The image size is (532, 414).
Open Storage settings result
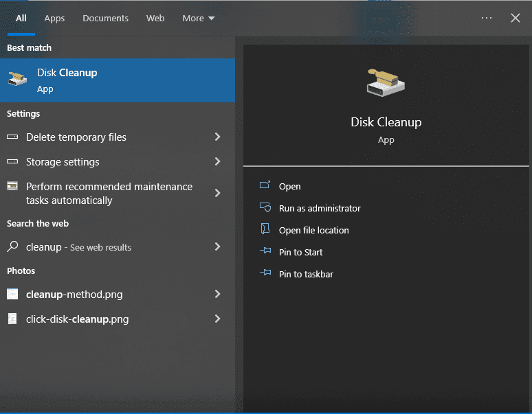118,161
